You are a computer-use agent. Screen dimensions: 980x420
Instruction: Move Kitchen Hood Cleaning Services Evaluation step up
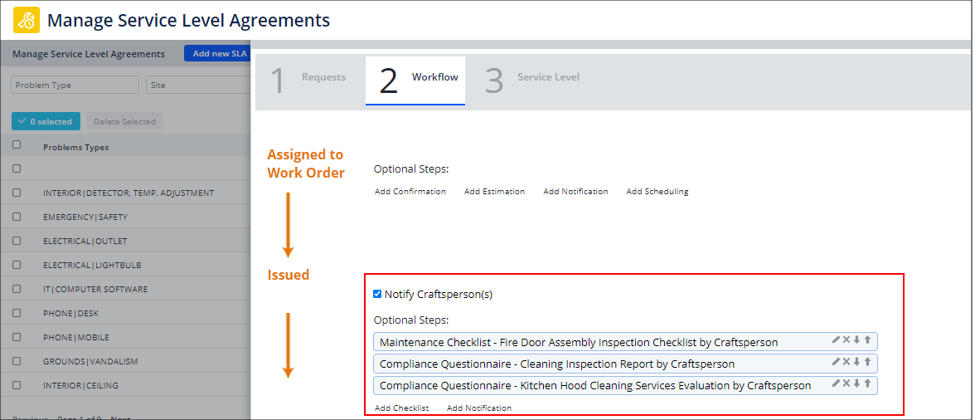[867, 384]
